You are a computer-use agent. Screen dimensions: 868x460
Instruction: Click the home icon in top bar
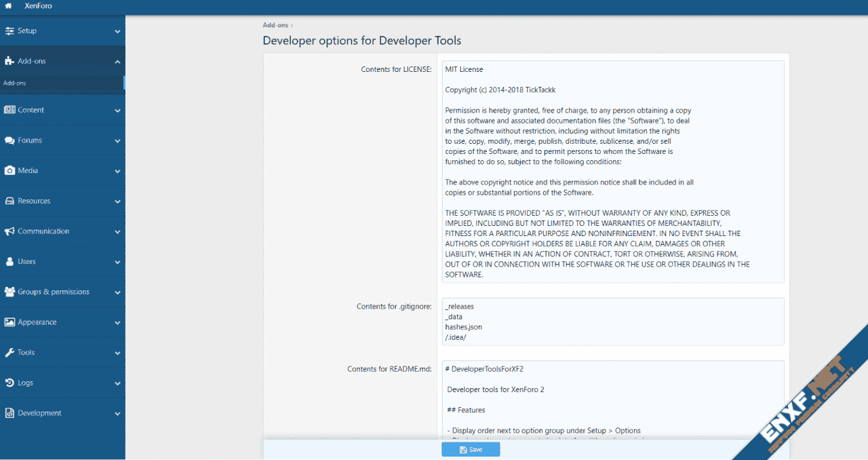point(8,6)
